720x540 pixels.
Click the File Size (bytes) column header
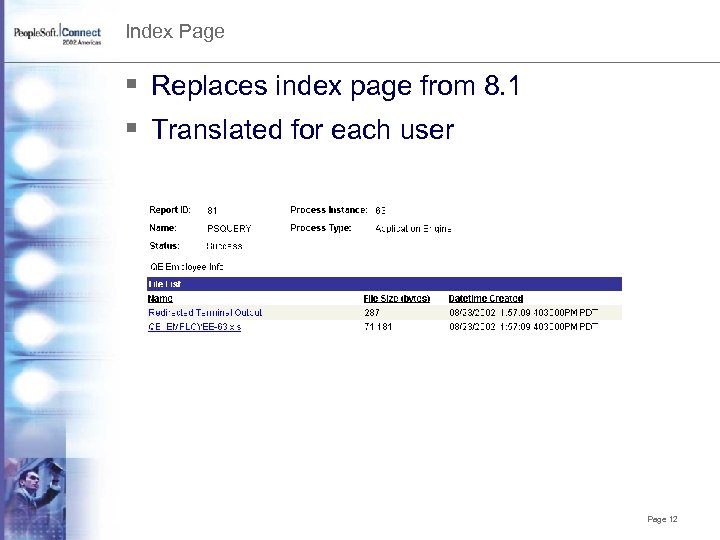click(397, 298)
